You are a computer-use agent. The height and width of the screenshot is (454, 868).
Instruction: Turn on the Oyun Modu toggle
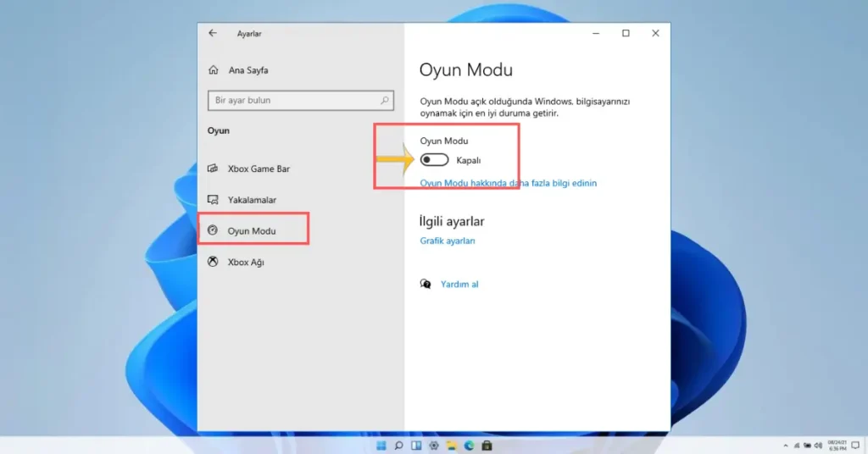(434, 160)
